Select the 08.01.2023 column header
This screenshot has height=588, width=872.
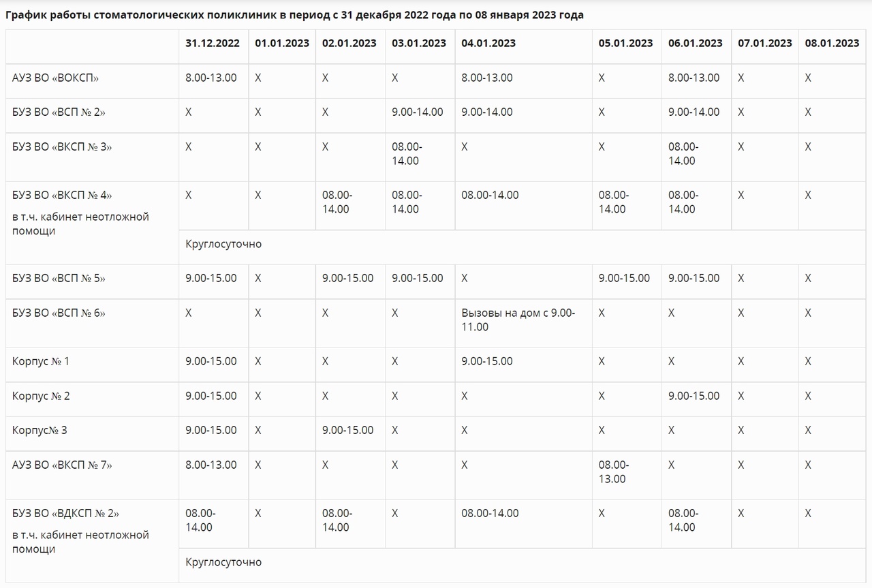[x=832, y=43]
